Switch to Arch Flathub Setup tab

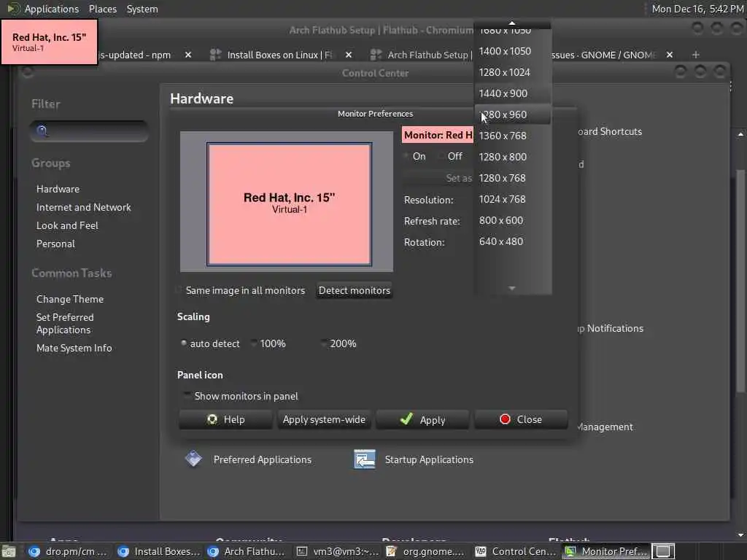click(x=422, y=55)
